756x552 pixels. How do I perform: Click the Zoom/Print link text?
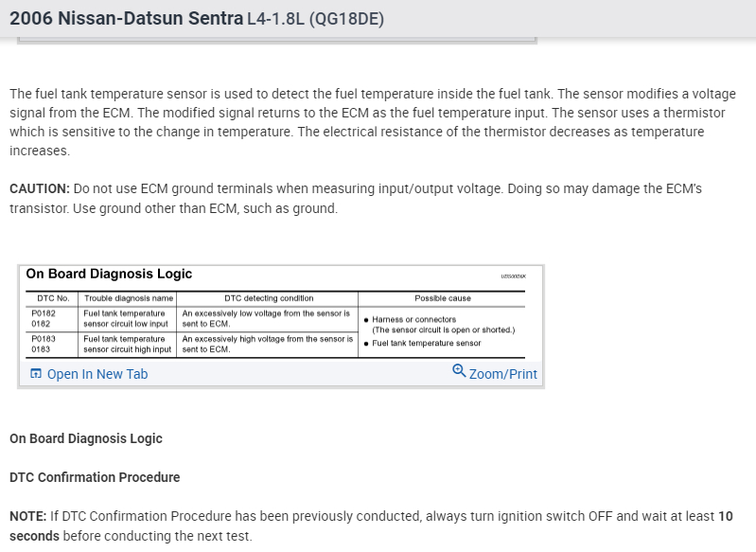tap(502, 374)
